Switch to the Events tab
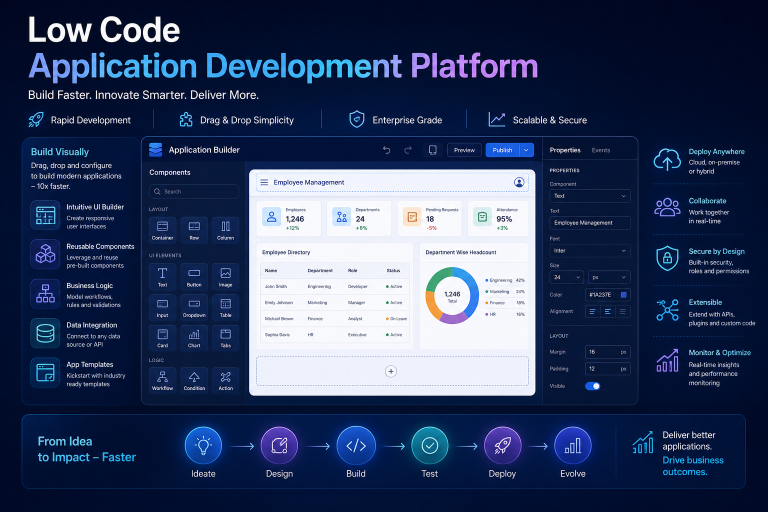Image resolution: width=768 pixels, height=512 pixels. (600, 150)
